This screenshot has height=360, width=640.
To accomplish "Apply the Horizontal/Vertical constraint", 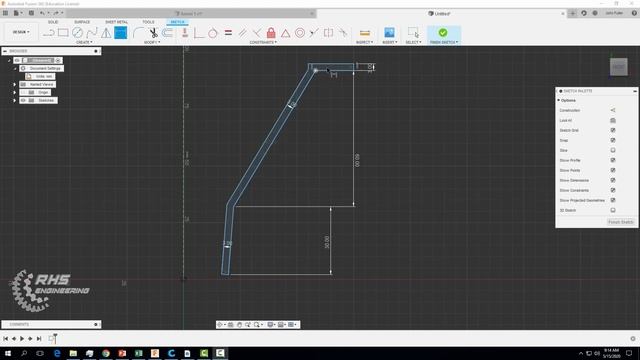I will 185,33.
